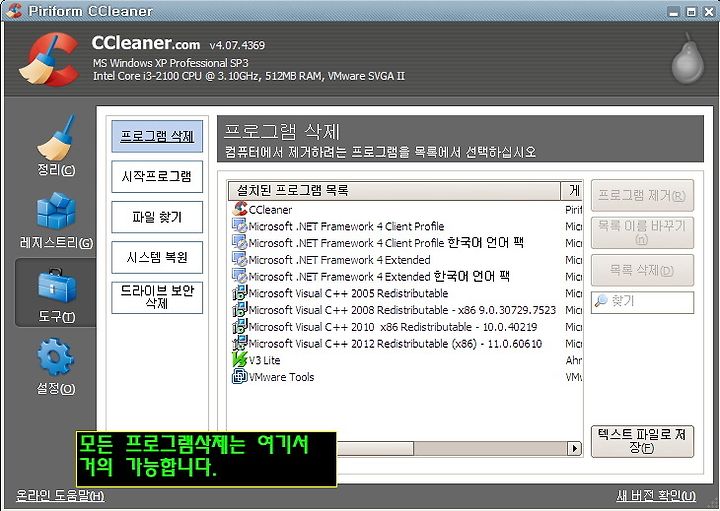The image size is (720, 511).
Task: Click the 프로그램 제거 button
Action: pyautogui.click(x=642, y=196)
